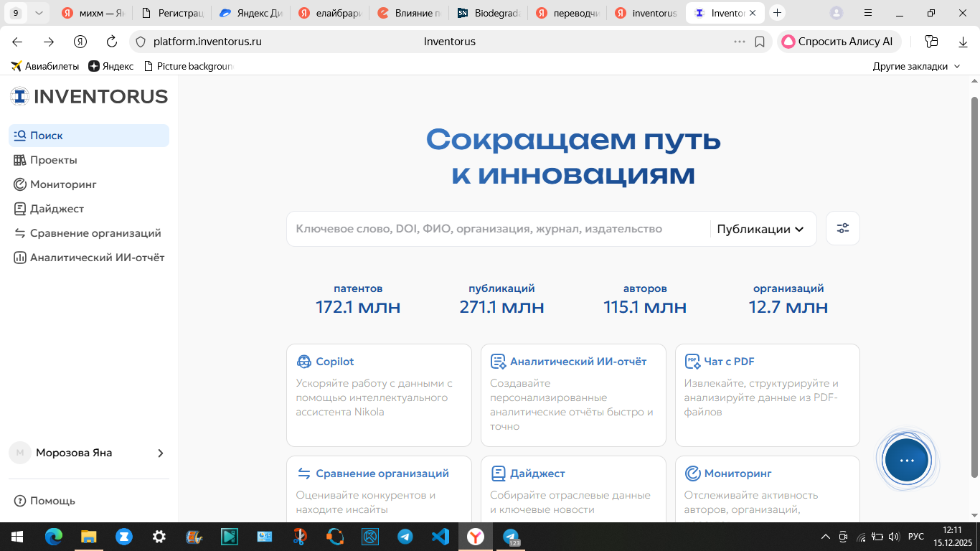Click the page vertical scrollbar

coord(974,287)
